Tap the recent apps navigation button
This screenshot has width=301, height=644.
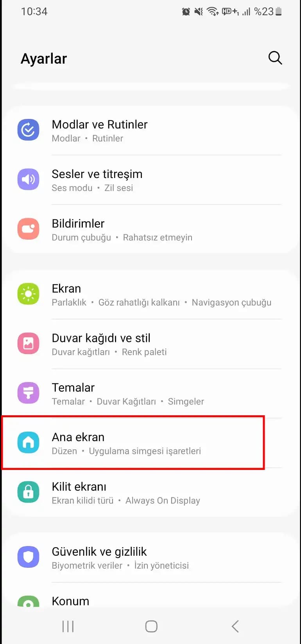(68, 626)
